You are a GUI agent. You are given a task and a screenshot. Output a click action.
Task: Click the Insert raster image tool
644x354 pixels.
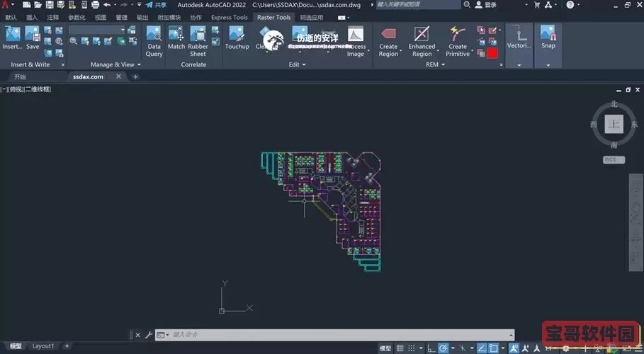pyautogui.click(x=12, y=38)
